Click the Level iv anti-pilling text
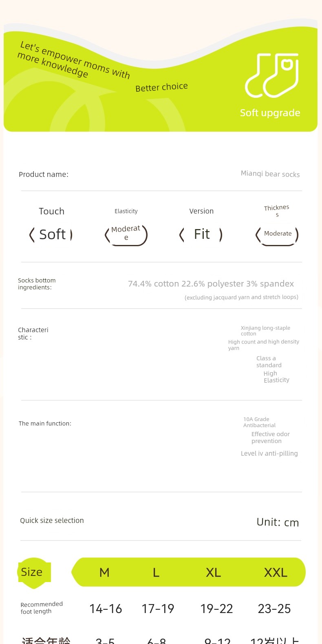The height and width of the screenshot is (644, 322). tap(269, 454)
